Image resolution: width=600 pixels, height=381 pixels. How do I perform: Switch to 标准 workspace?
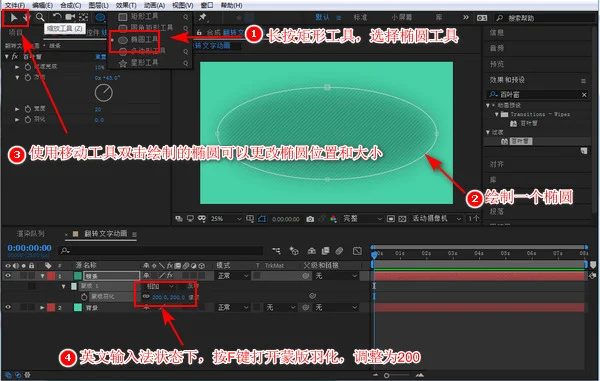[360, 17]
